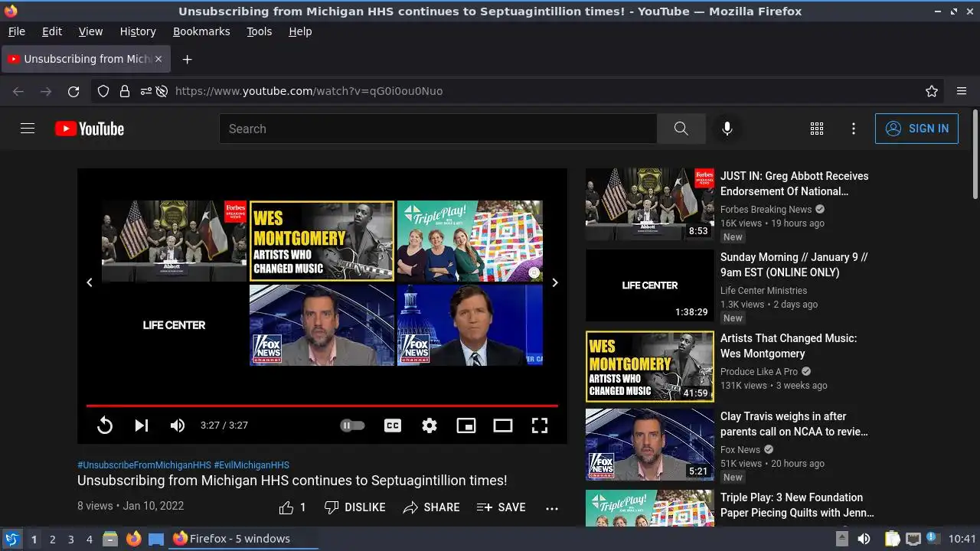Toggle closed captions
The height and width of the screenshot is (551, 980).
[393, 425]
